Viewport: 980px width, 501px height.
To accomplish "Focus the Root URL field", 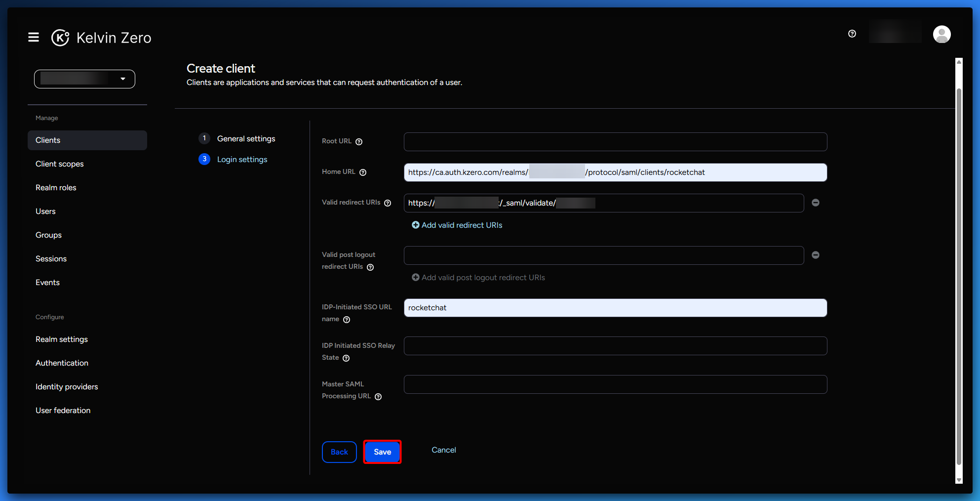I will point(615,142).
